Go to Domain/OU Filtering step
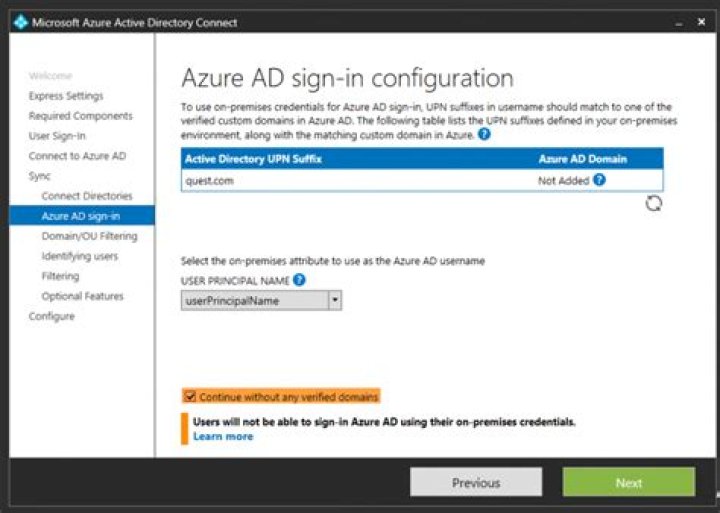720x513 pixels. [x=89, y=236]
